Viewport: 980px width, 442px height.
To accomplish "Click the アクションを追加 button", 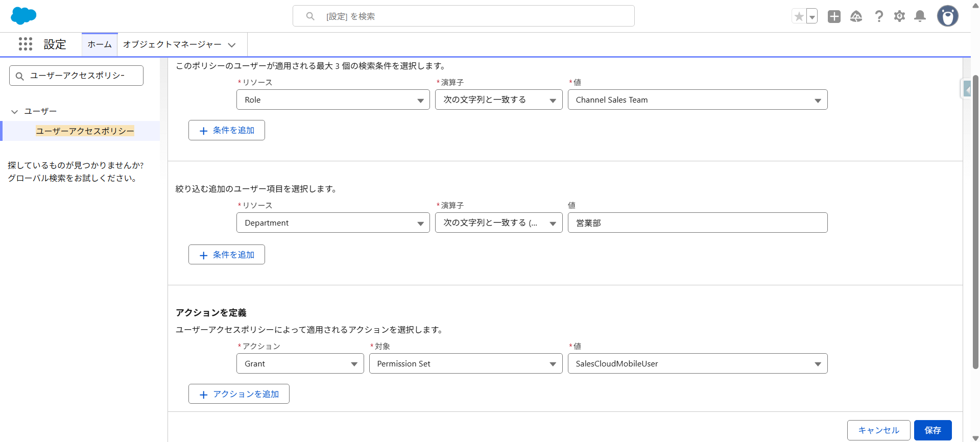I will [x=238, y=394].
